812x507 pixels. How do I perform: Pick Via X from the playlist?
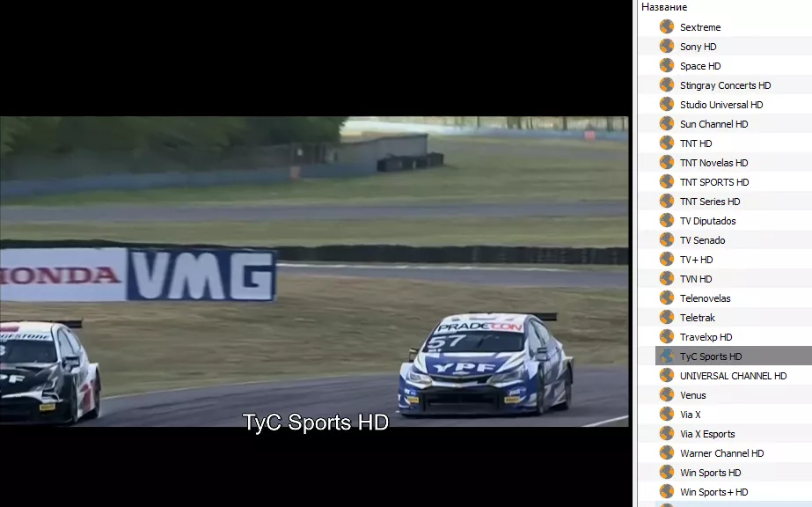(691, 415)
